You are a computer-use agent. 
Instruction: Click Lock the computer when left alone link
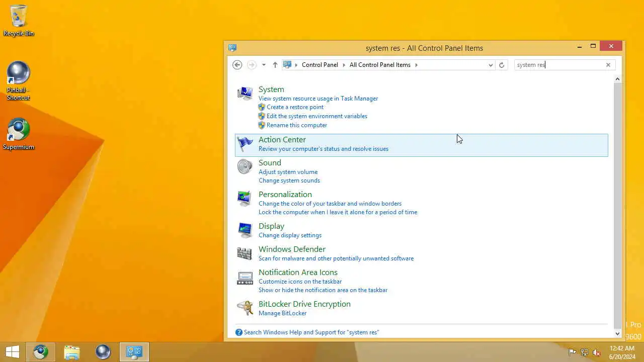click(x=338, y=212)
